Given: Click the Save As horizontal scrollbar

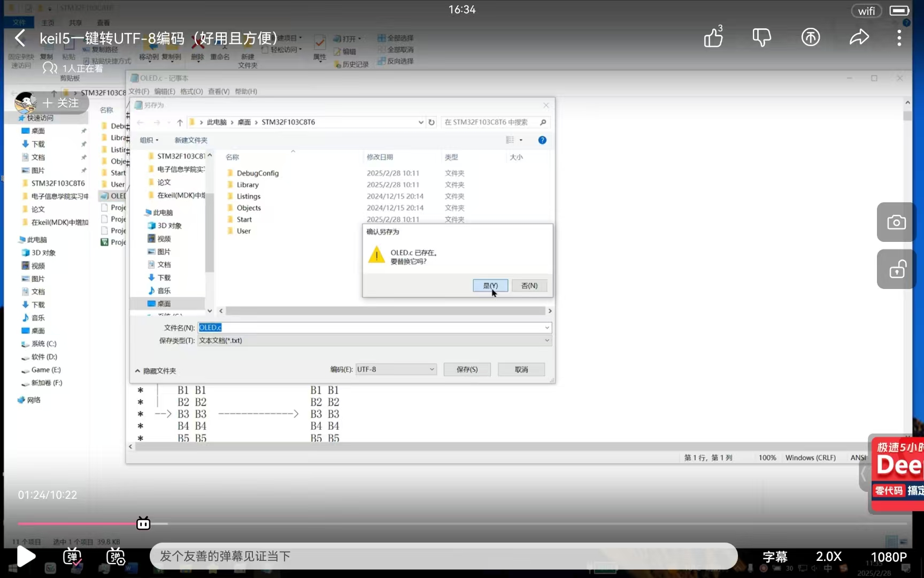Looking at the screenshot, I should 386,311.
